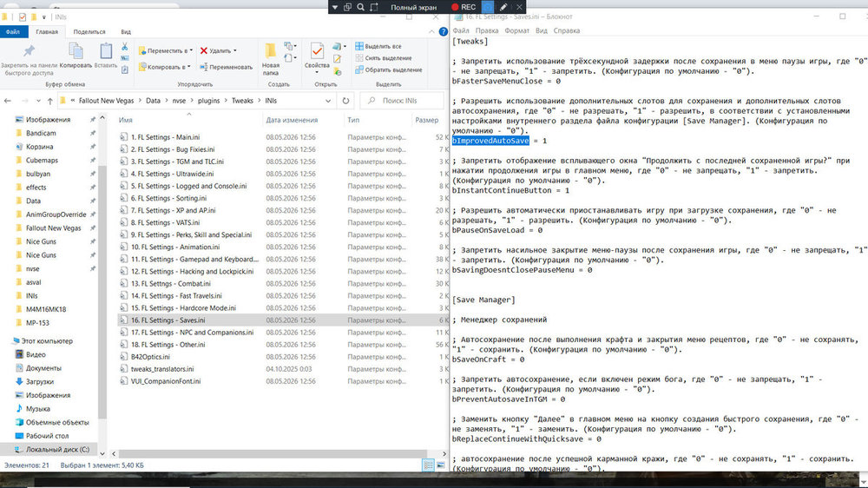Open the address bar history dropdown
This screenshot has width=868, height=488.
[x=328, y=101]
